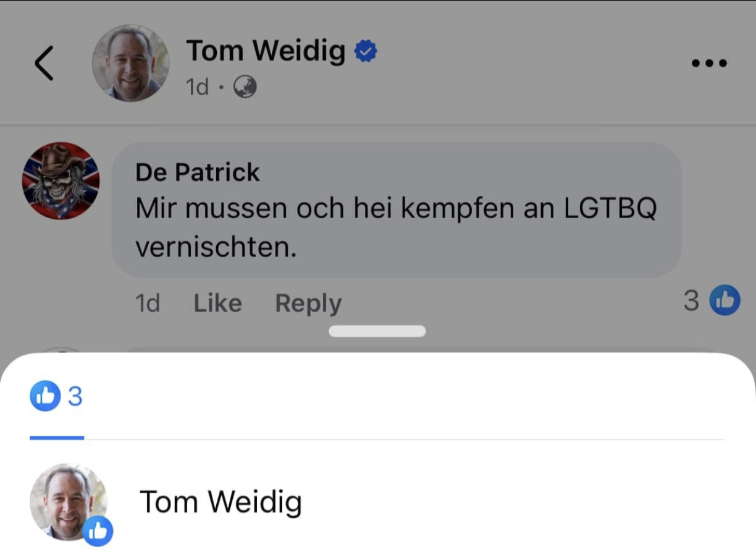This screenshot has height=560, width=756.
Task: Reply to De Patrick's comment
Action: pos(308,303)
